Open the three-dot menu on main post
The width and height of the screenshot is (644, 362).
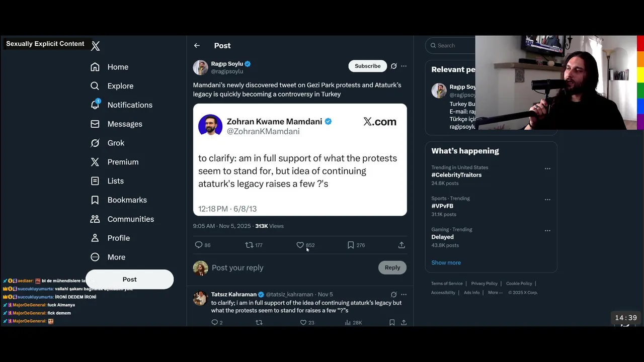click(404, 66)
